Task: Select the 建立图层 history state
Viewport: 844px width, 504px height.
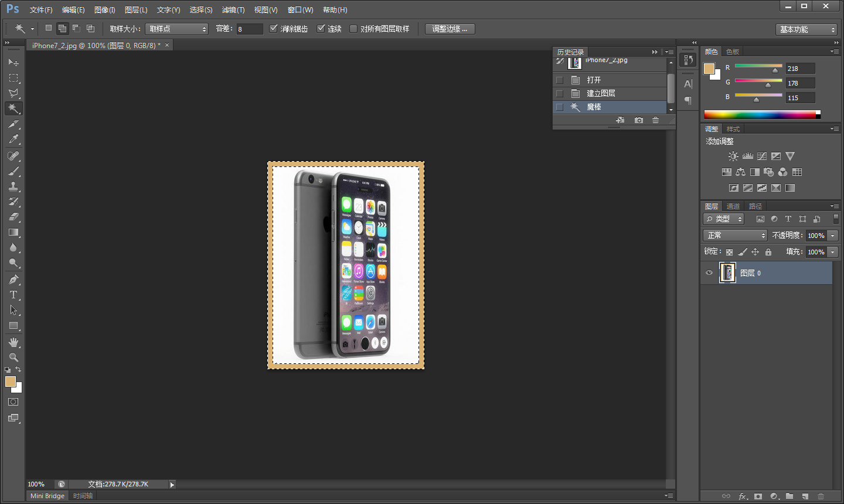Action: click(x=610, y=93)
